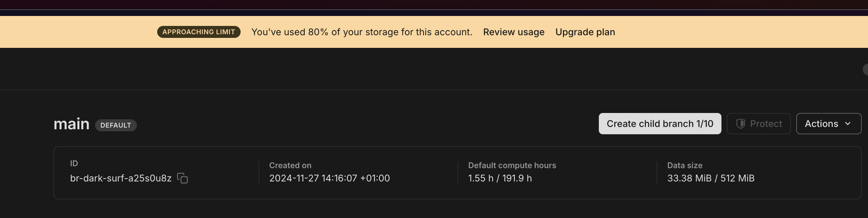Click the chevron arrow in the Actions button
The height and width of the screenshot is (218, 868).
(848, 124)
